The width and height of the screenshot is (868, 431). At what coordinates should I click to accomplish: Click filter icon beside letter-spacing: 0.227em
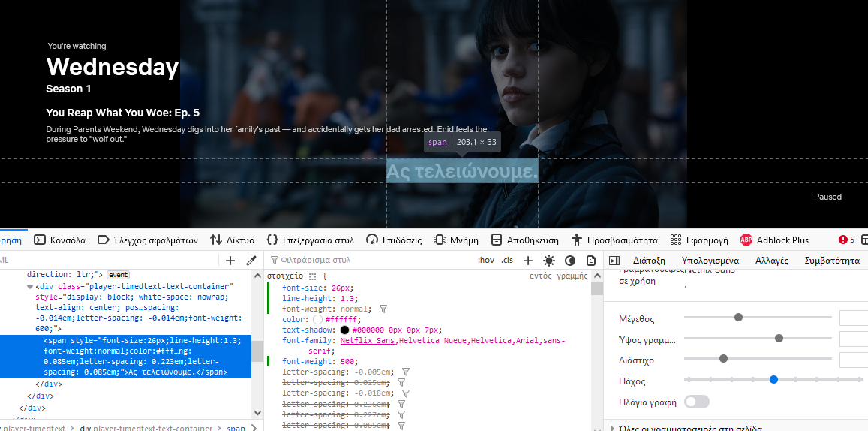coord(401,414)
